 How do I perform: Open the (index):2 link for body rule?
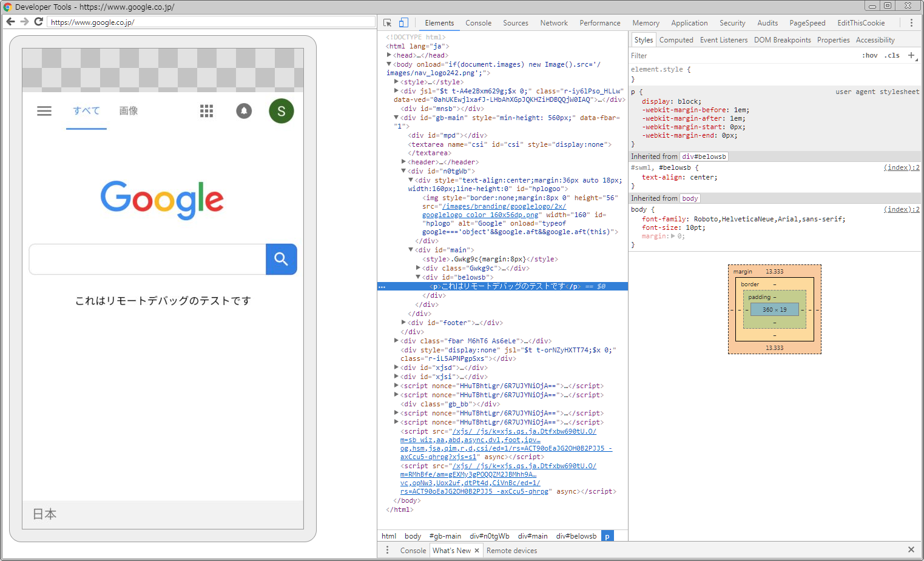(x=902, y=209)
